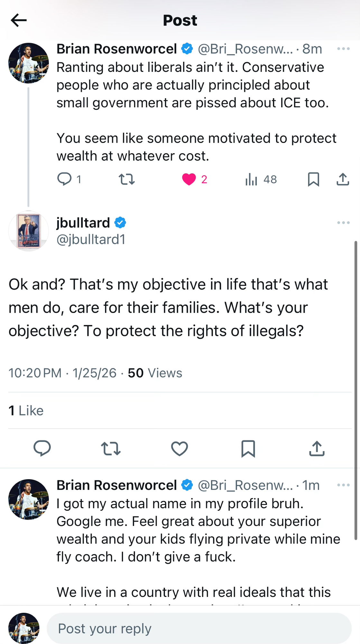360x644 pixels.
Task: Tap the back arrow icon
Action: tap(19, 20)
